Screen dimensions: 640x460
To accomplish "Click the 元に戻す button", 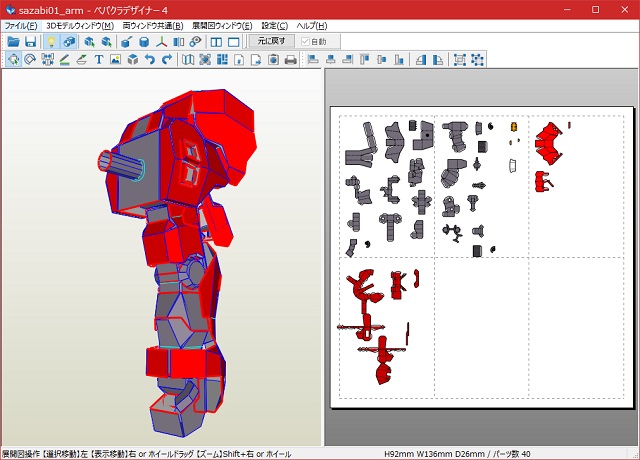I will click(x=271, y=41).
